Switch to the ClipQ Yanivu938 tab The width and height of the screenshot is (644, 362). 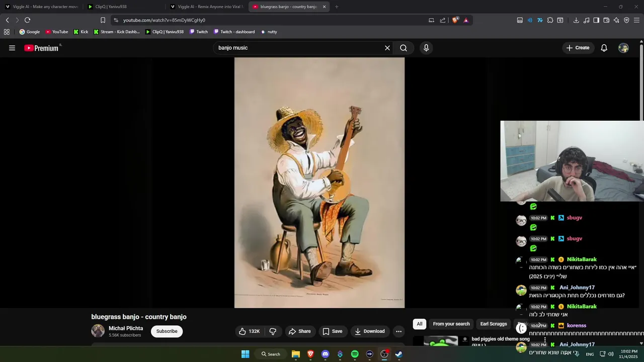pyautogui.click(x=124, y=7)
